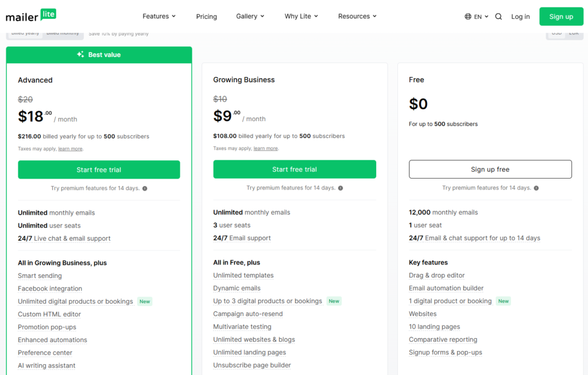Expand the Resources menu
Image resolution: width=588 pixels, height=375 pixels.
(357, 16)
